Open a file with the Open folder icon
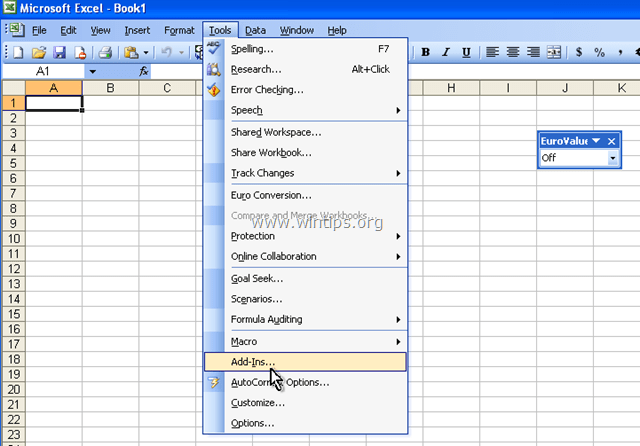640x446 pixels. pos(39,52)
